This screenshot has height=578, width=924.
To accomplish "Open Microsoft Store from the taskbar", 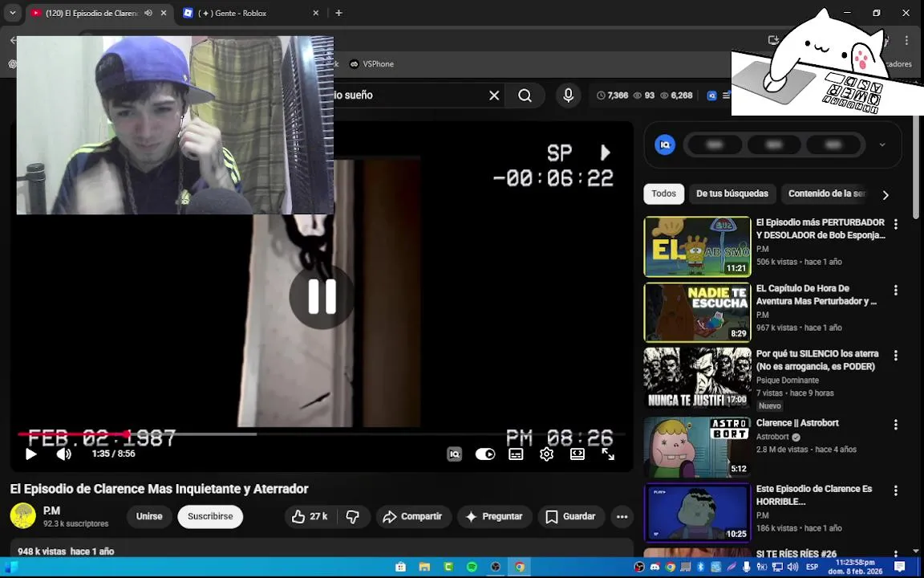I will [x=401, y=568].
